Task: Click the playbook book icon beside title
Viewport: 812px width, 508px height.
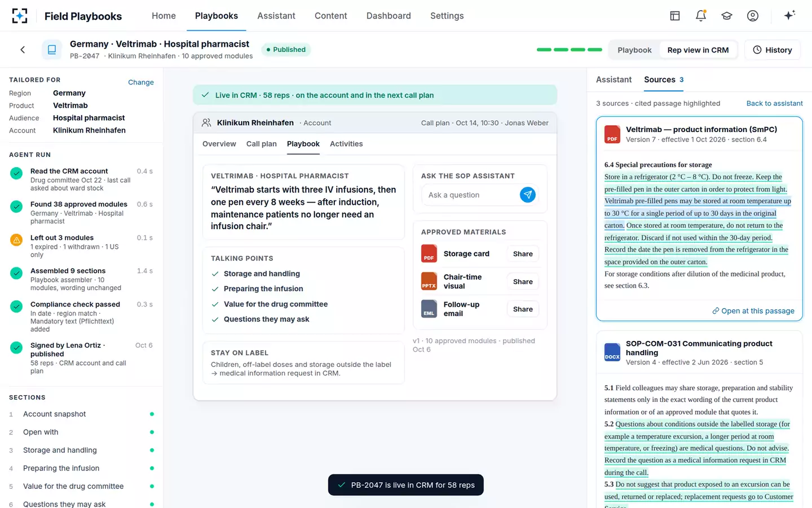Action: pyautogui.click(x=52, y=50)
